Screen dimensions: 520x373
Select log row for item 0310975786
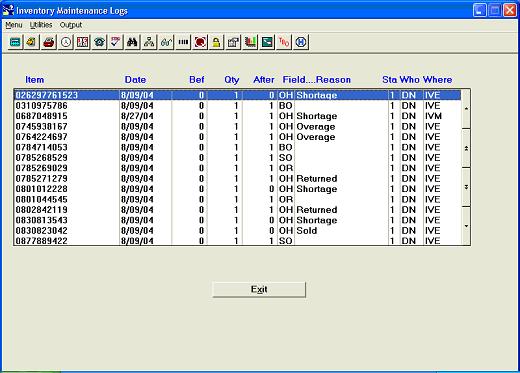point(238,106)
